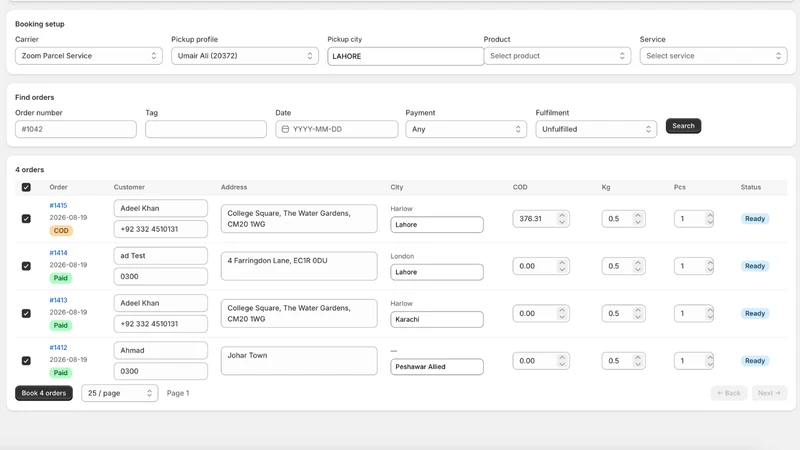Viewport: 800px width, 450px height.
Task: Open order link #1412
Action: point(58,347)
